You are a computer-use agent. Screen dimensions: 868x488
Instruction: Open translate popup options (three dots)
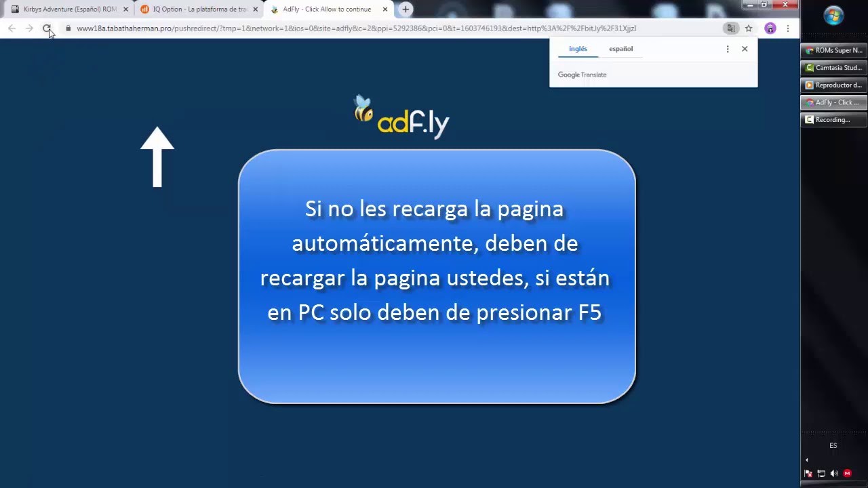click(728, 49)
